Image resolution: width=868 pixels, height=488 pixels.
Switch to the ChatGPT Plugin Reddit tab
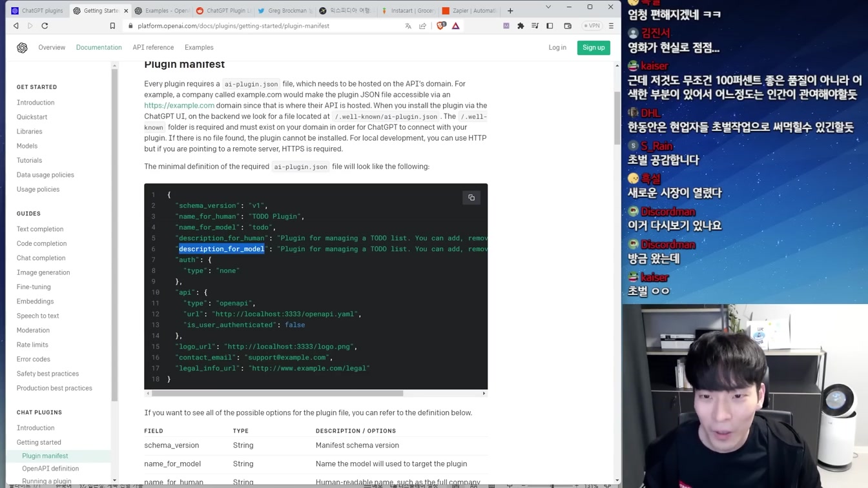(x=223, y=10)
